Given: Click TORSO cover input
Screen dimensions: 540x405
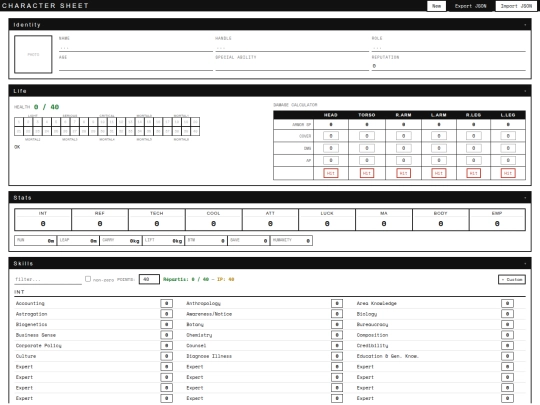Looking at the screenshot, I should point(367,136).
